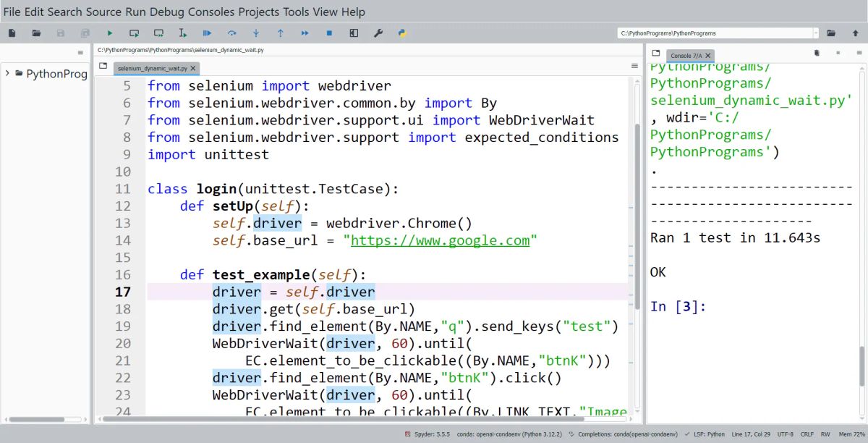Run file with green play icon

(110, 33)
